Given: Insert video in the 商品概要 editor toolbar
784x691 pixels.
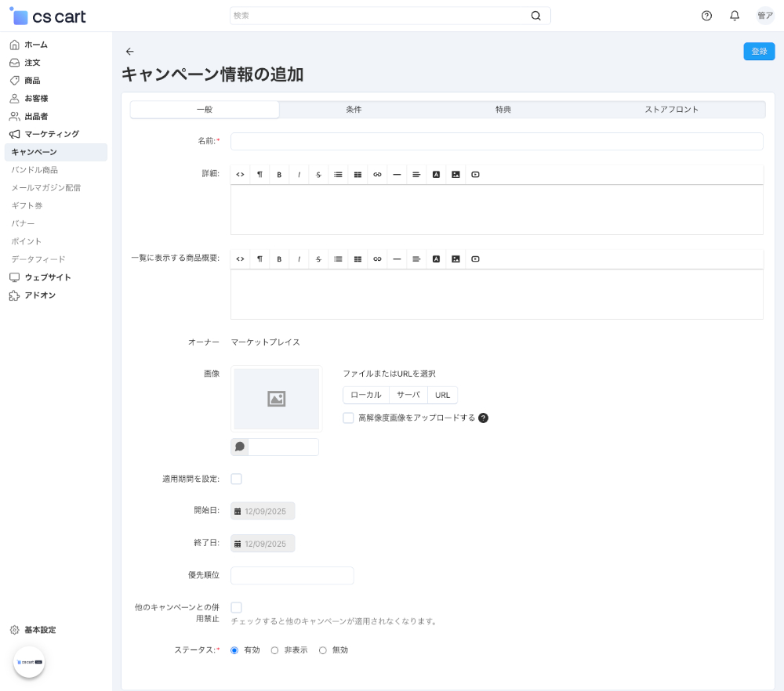Looking at the screenshot, I should [475, 259].
